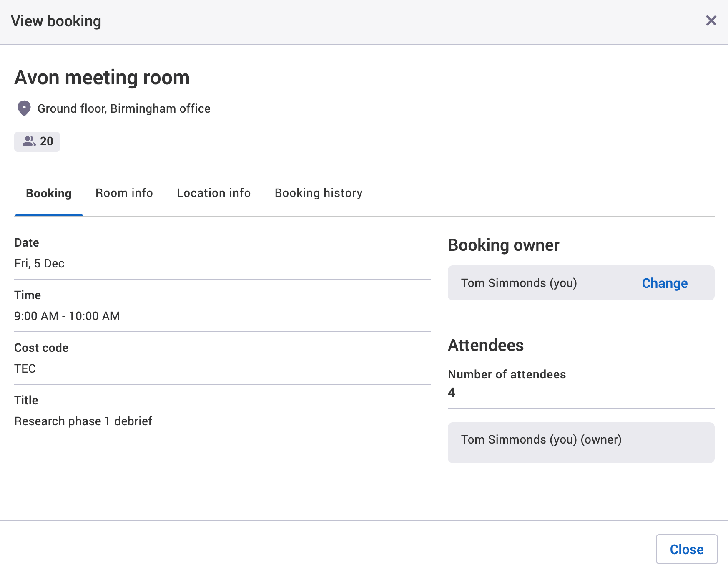Click the Research phase 1 debrief title

(x=83, y=421)
